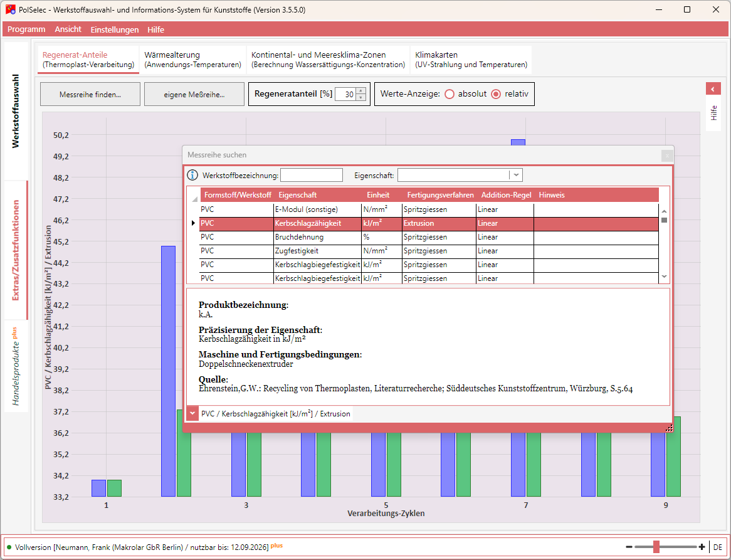The image size is (731, 560).
Task: Click the zoom plus icon in status bar
Action: coord(702,546)
